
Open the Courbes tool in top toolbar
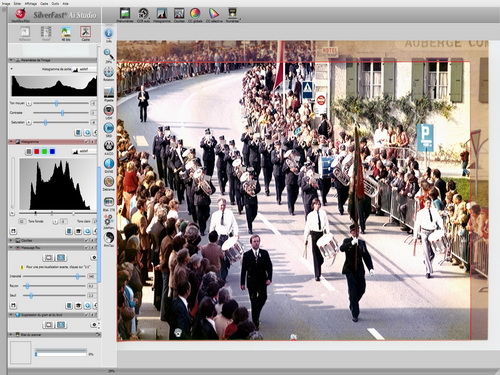[x=179, y=13]
